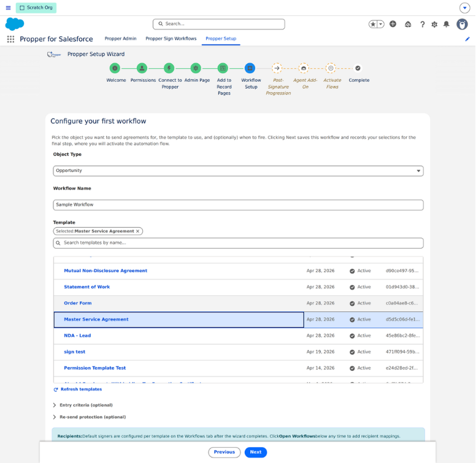Viewport: 476px width, 463px height.
Task: Open the Favorites list dropdown arrow
Action: point(381,24)
